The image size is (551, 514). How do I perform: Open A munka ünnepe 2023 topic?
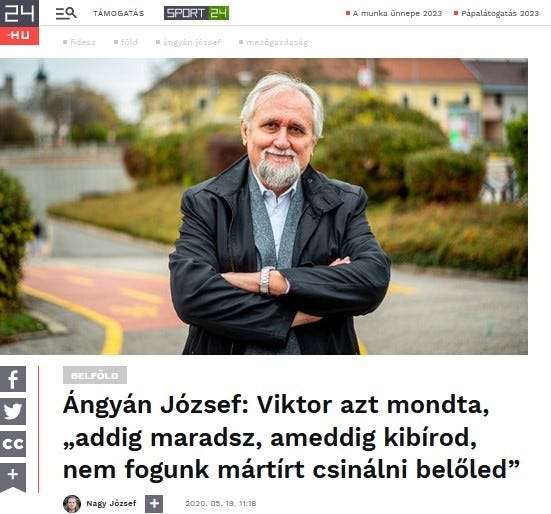tap(394, 13)
